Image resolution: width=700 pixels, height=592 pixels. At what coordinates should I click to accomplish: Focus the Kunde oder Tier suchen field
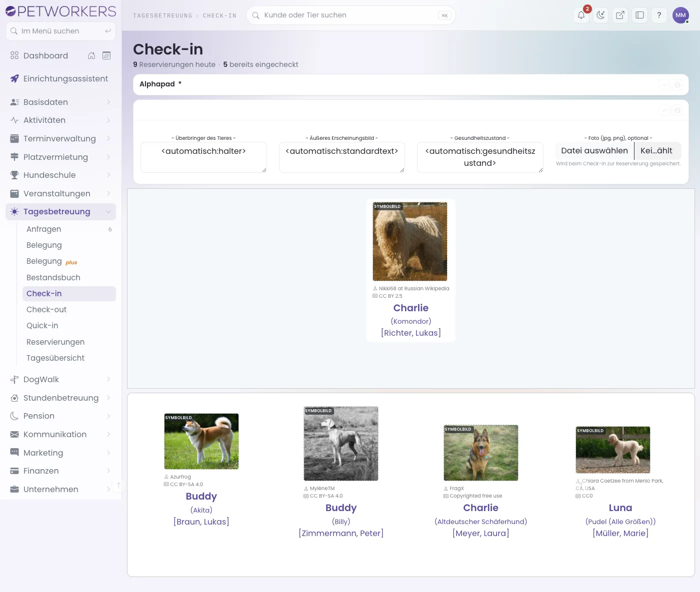[x=350, y=15]
